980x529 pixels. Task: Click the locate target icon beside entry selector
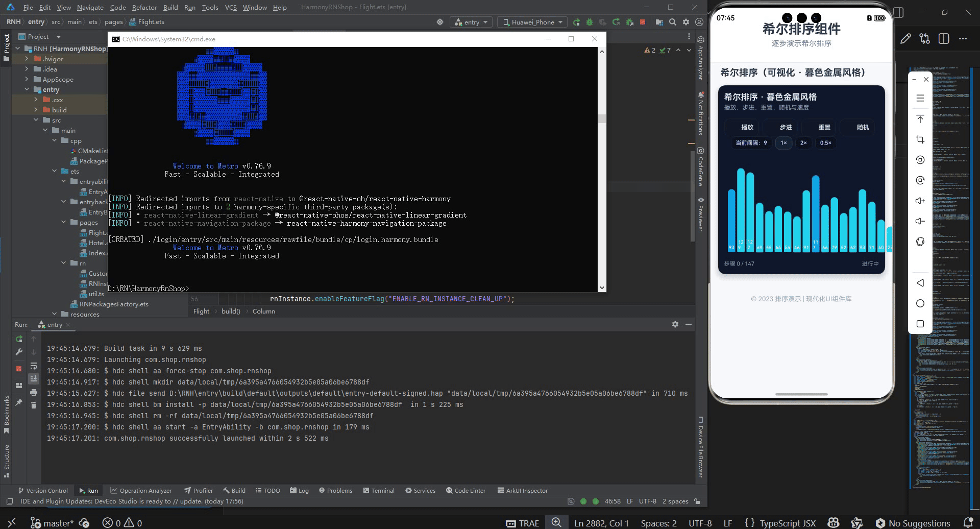(440, 22)
